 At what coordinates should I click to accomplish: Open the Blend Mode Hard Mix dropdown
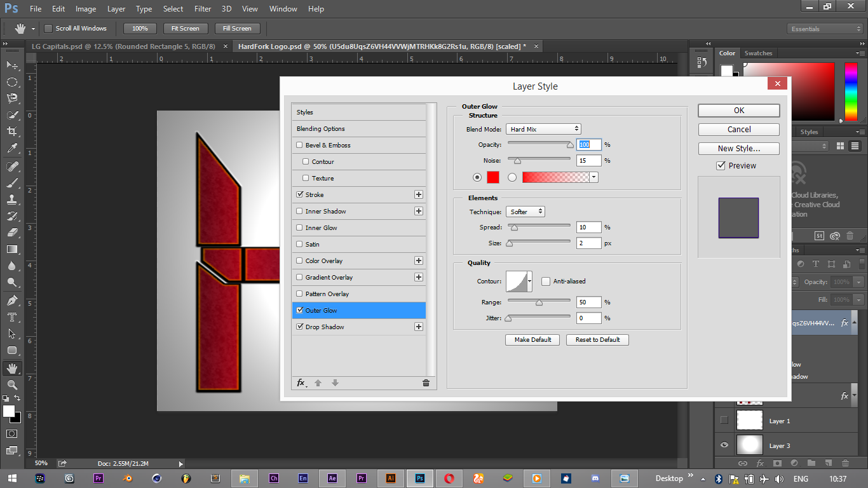(x=543, y=129)
